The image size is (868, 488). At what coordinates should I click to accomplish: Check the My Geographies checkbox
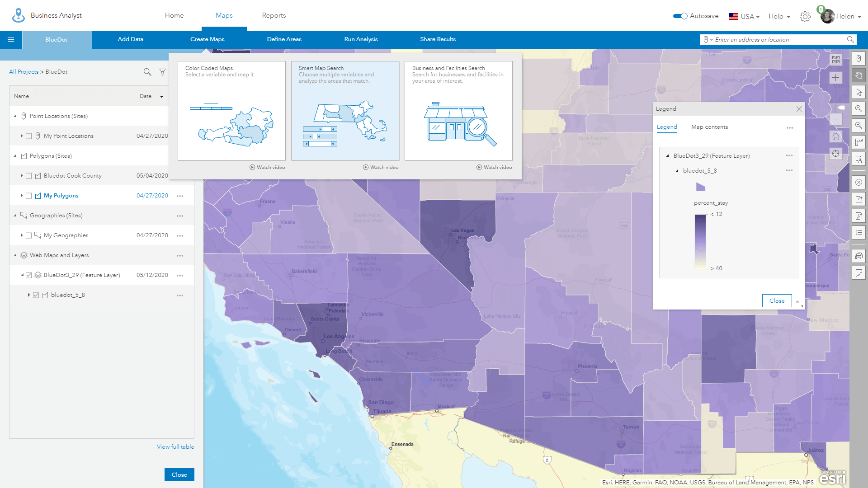tap(29, 235)
